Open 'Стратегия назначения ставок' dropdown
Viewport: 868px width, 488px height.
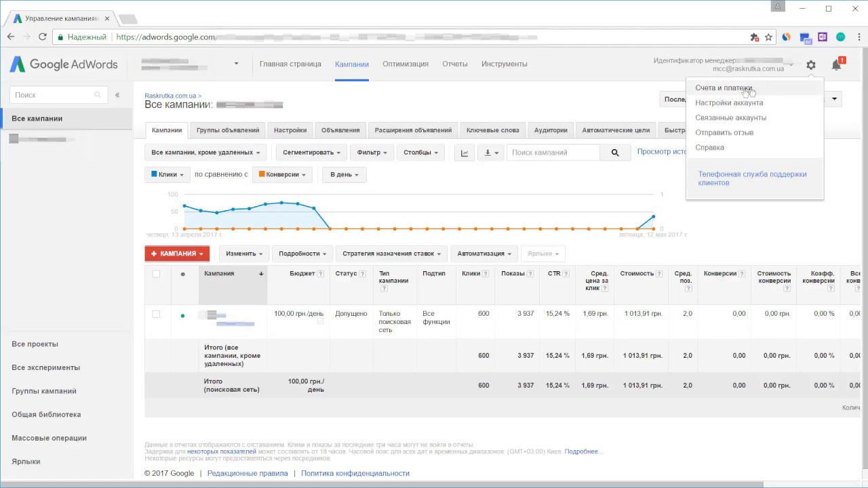[391, 253]
